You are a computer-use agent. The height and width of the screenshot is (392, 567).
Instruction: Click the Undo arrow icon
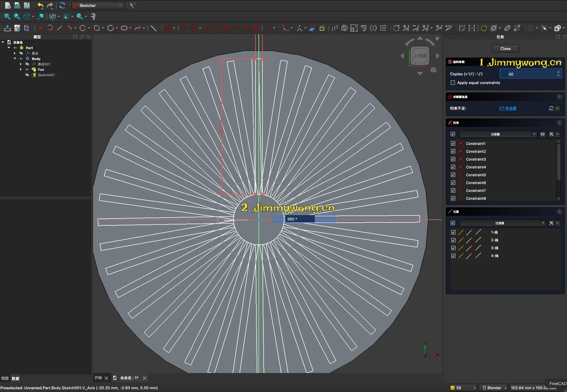pos(40,5)
